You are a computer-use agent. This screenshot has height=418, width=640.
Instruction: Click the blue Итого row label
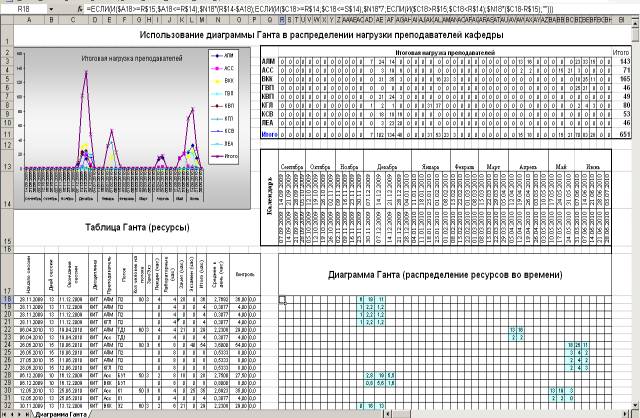click(269, 134)
